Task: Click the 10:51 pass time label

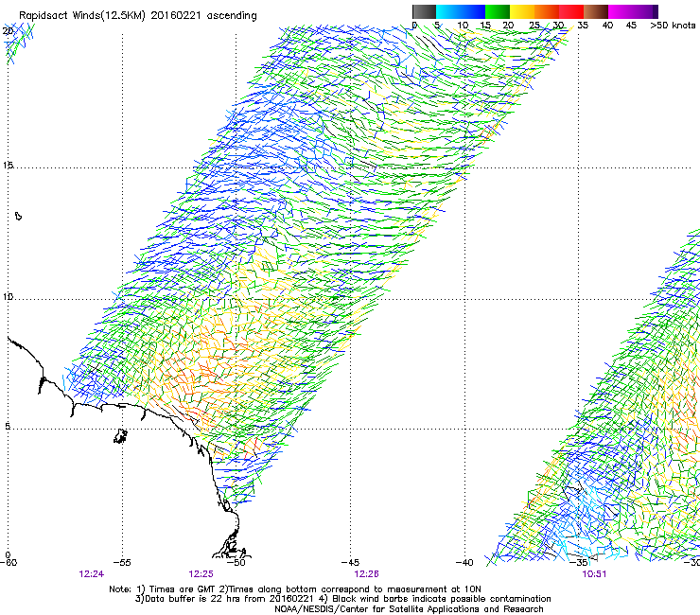Action: tap(594, 574)
